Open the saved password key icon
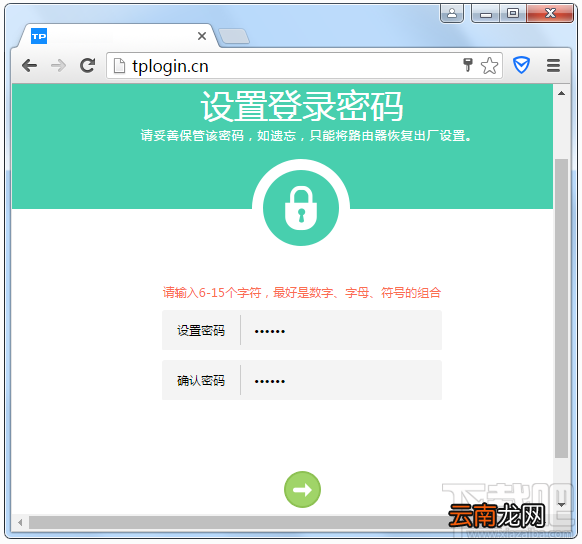The width and height of the screenshot is (582, 544). tap(468, 65)
